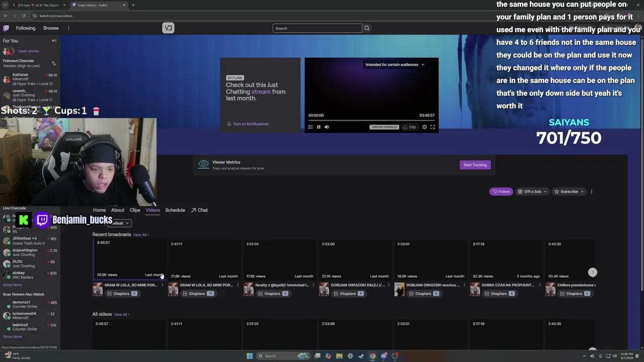
Task: Click the Twitch logo home icon
Action: pyautogui.click(x=6, y=28)
